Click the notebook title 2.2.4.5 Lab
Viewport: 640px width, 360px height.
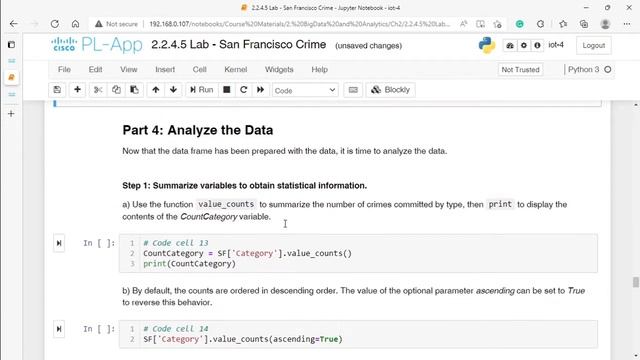(x=238, y=44)
